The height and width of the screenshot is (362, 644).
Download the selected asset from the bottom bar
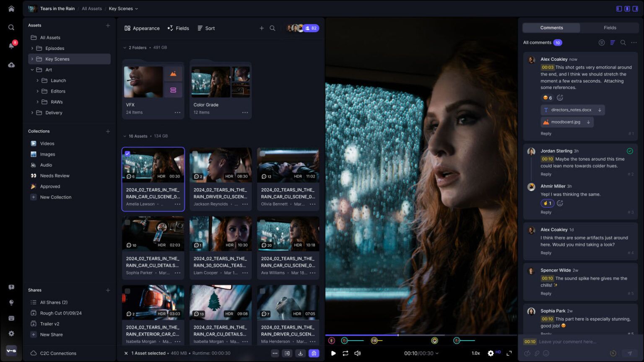[x=301, y=353]
